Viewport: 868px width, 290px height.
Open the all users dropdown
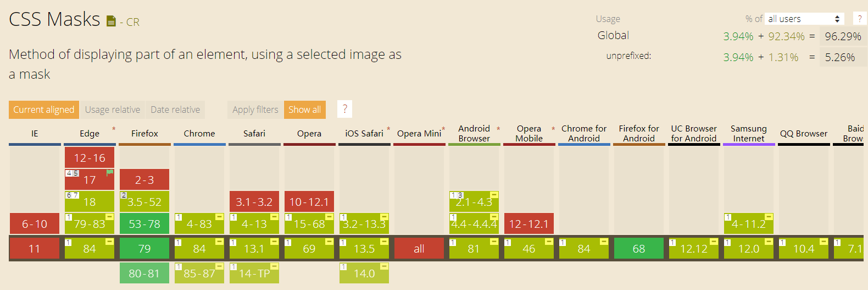pos(804,19)
